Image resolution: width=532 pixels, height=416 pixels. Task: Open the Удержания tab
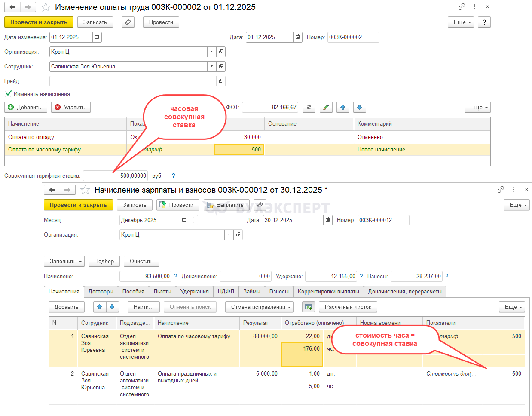point(194,291)
